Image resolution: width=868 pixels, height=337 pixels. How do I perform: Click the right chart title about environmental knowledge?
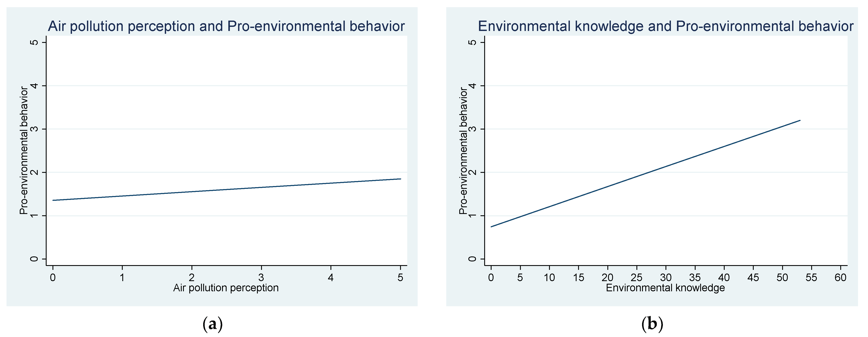(665, 26)
